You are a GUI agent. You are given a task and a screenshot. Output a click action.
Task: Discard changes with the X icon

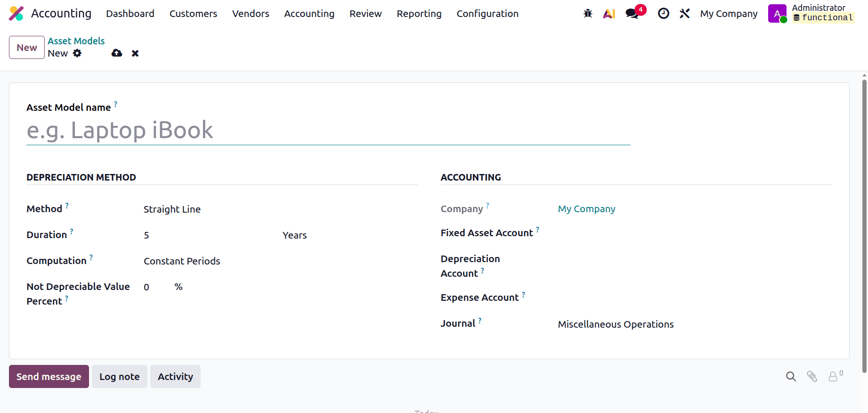coord(135,53)
